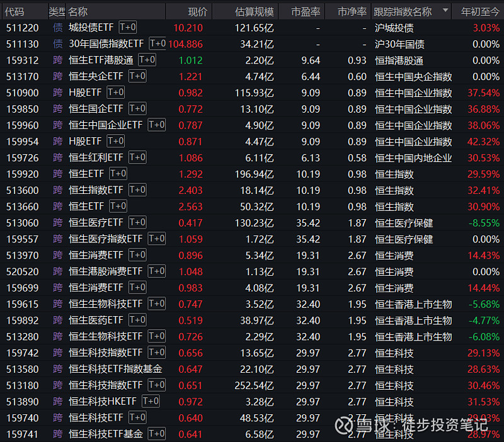Click the name 30年国债指数ETF
504x442 pixels.
[x=106, y=43]
